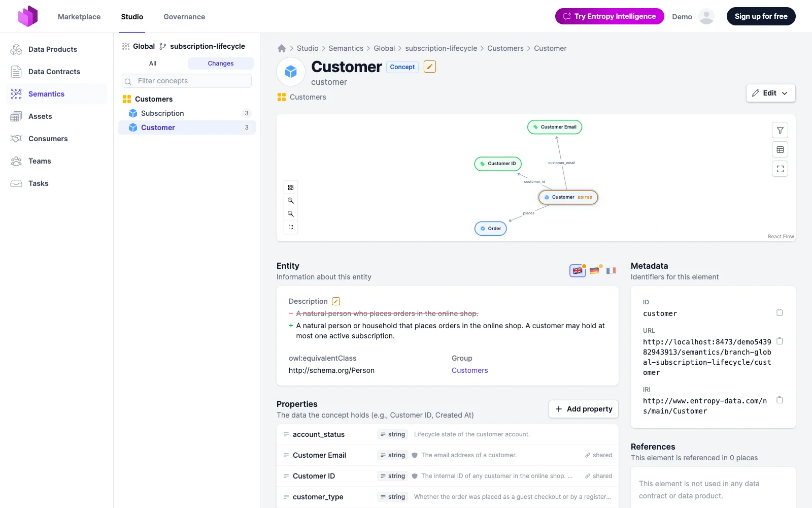The width and height of the screenshot is (812, 508).
Task: Click Add property button
Action: tap(584, 409)
